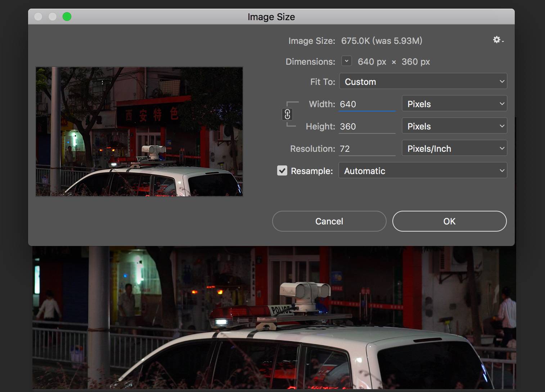Confirm resize with the OK button

point(449,221)
